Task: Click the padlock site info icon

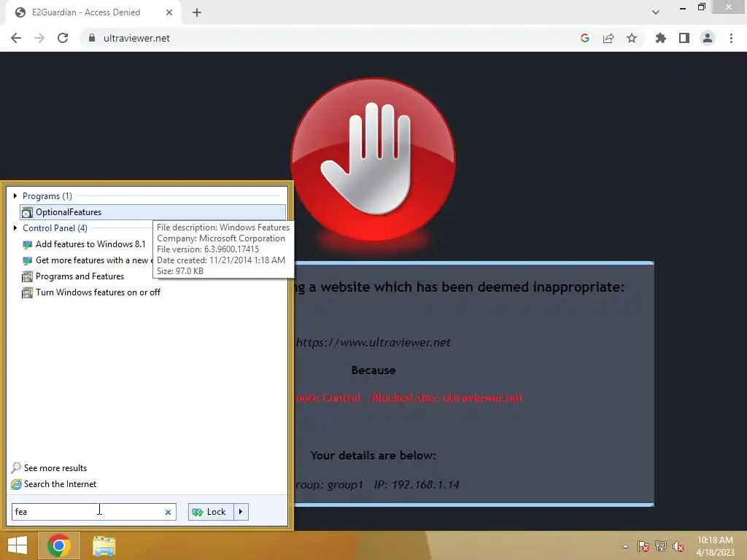Action: click(92, 38)
